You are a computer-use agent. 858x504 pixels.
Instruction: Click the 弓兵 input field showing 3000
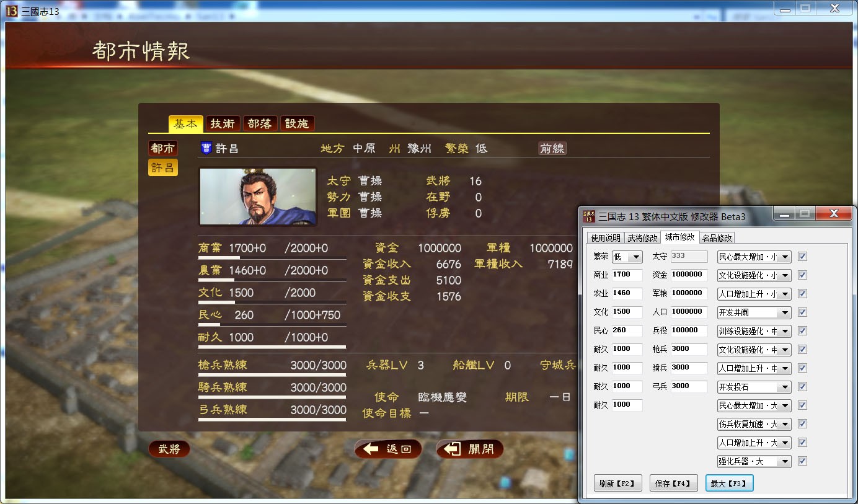pyautogui.click(x=689, y=386)
